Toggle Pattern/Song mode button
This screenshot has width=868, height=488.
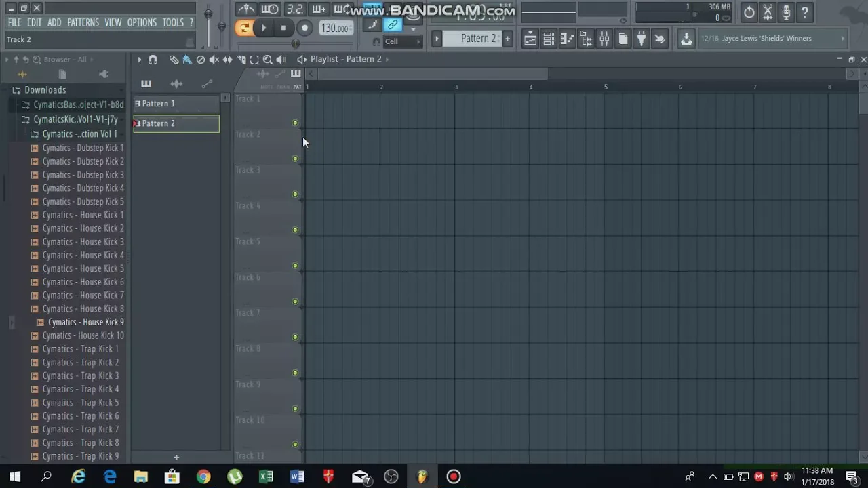(x=243, y=28)
